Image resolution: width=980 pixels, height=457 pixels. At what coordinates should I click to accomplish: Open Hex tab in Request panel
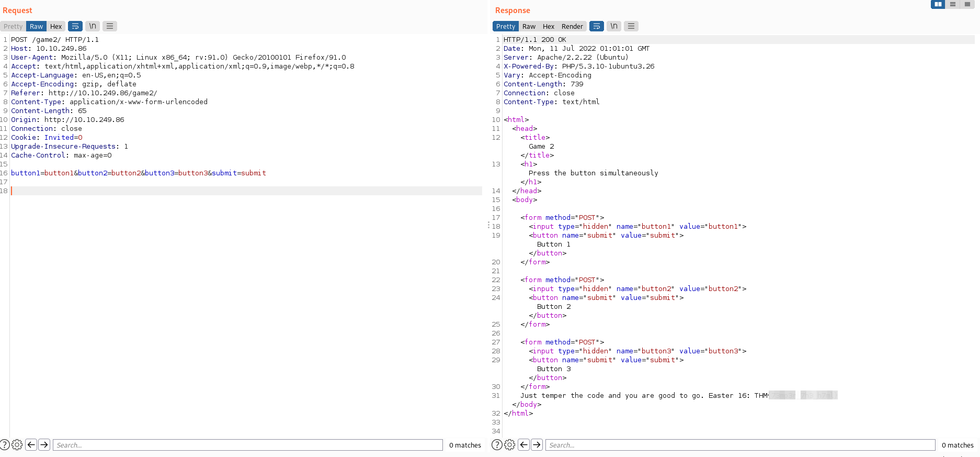56,26
